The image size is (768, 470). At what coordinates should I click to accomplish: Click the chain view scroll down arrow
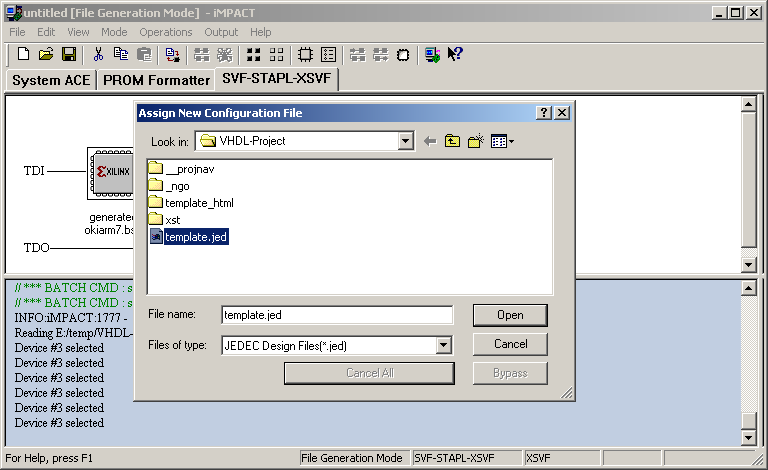point(748,265)
